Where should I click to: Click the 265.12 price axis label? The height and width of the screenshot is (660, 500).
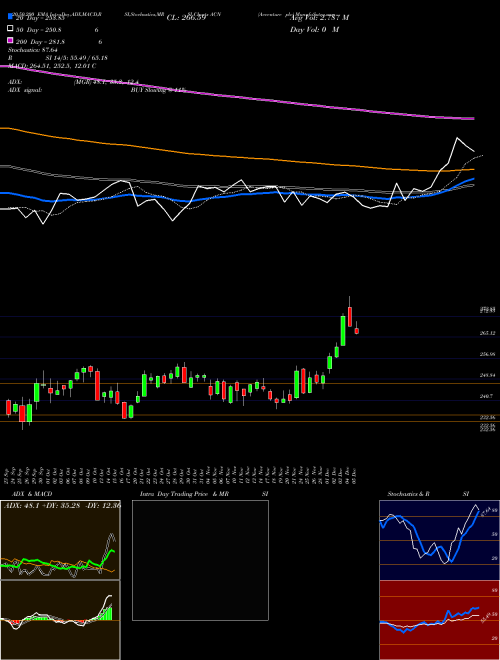point(487,333)
